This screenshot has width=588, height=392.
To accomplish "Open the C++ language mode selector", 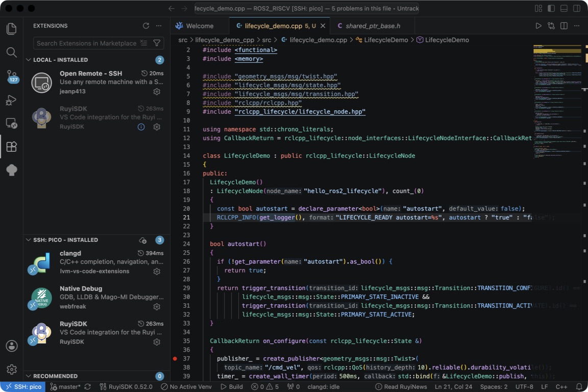I will pyautogui.click(x=561, y=387).
